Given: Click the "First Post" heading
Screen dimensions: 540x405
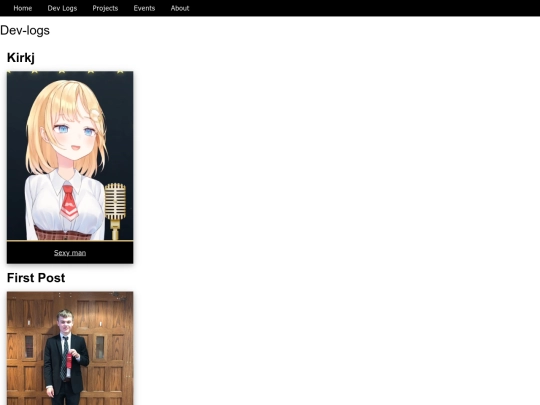Looking at the screenshot, I should (x=36, y=278).
